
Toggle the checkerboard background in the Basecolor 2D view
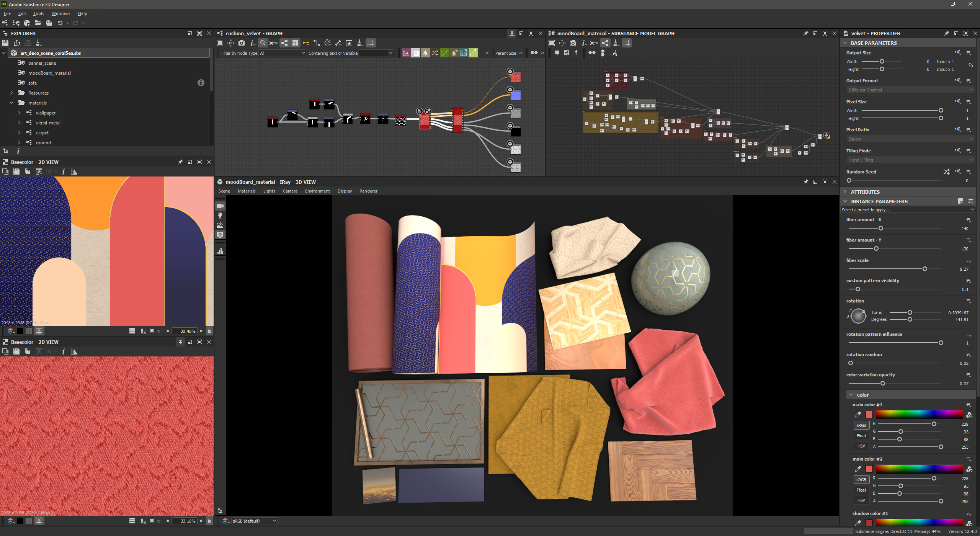pos(29,330)
